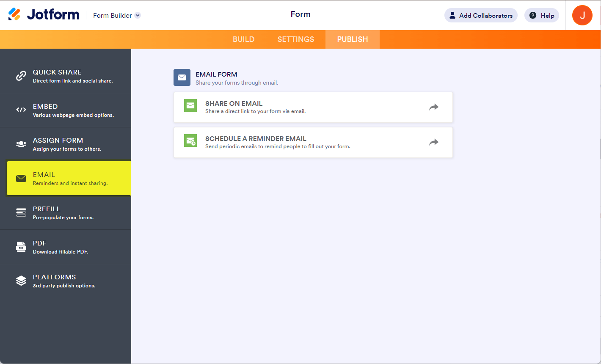Click the Form title text
Viewport: 601px width, 364px height.
point(300,14)
